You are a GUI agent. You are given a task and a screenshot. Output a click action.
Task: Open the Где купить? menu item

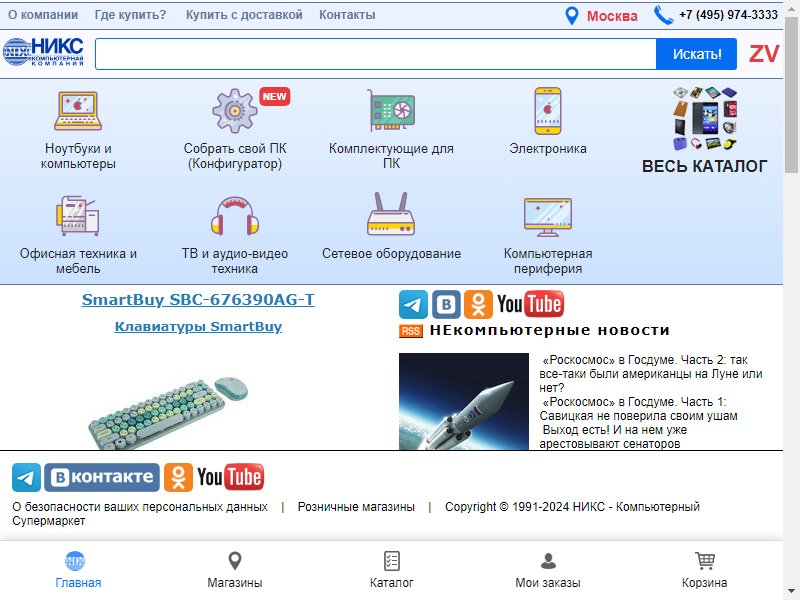pyautogui.click(x=131, y=15)
